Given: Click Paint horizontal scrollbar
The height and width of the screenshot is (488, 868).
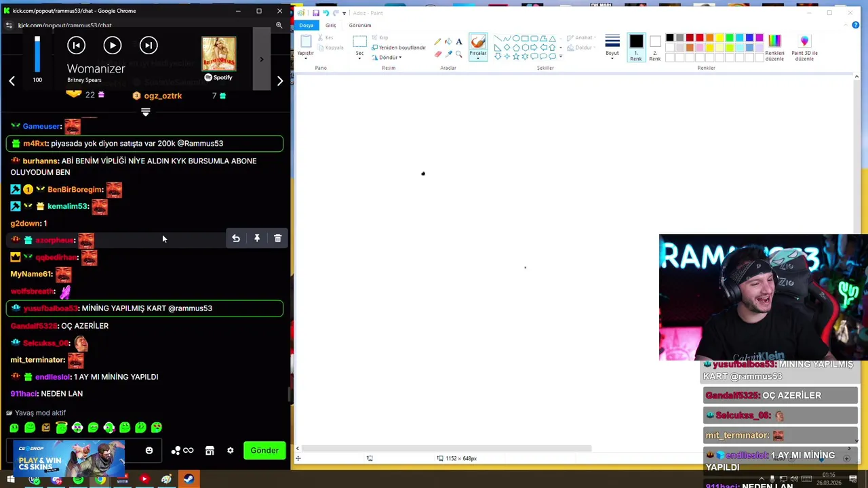Looking at the screenshot, I should [447, 449].
